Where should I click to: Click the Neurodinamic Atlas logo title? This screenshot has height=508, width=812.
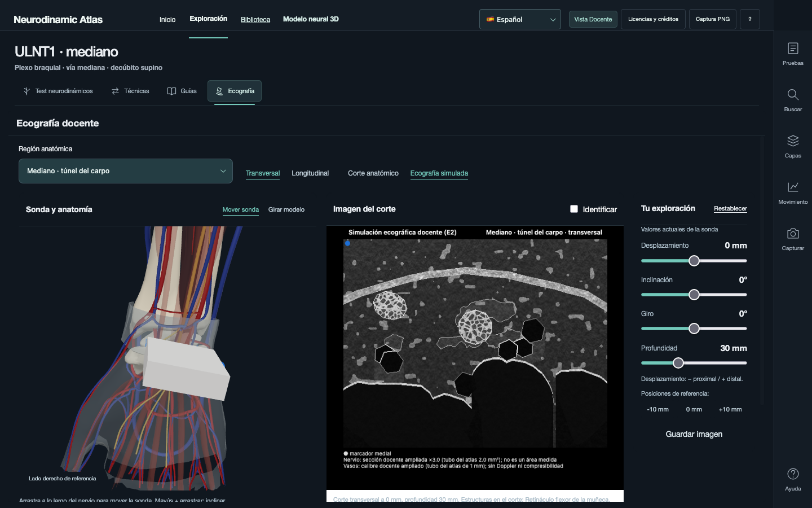58,20
